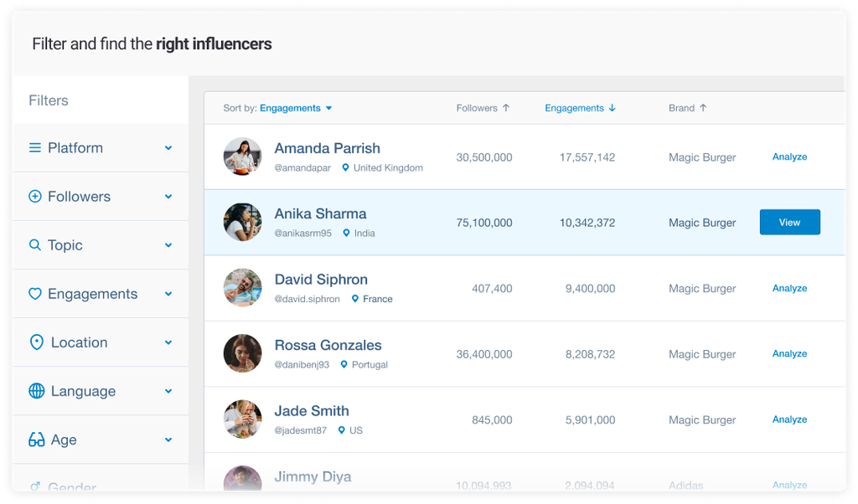The width and height of the screenshot is (858, 504).
Task: Click Analyze link for Amanda Parrish
Action: 789,157
